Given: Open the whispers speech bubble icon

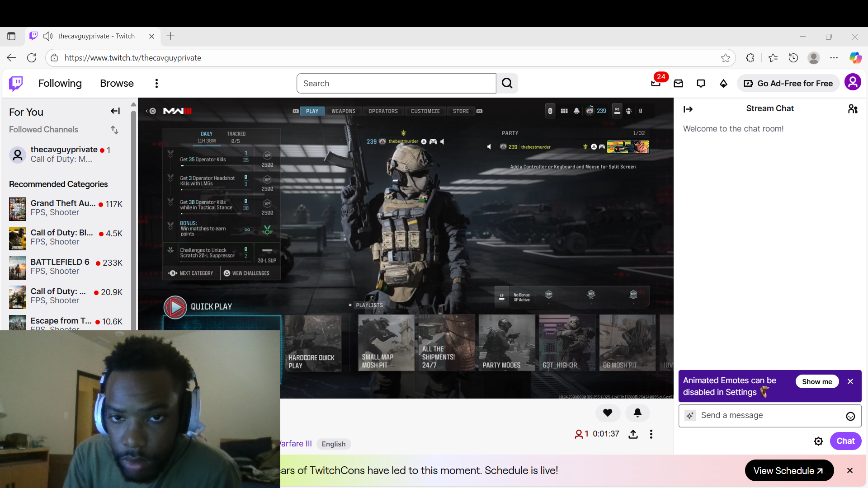Looking at the screenshot, I should click(x=701, y=83).
